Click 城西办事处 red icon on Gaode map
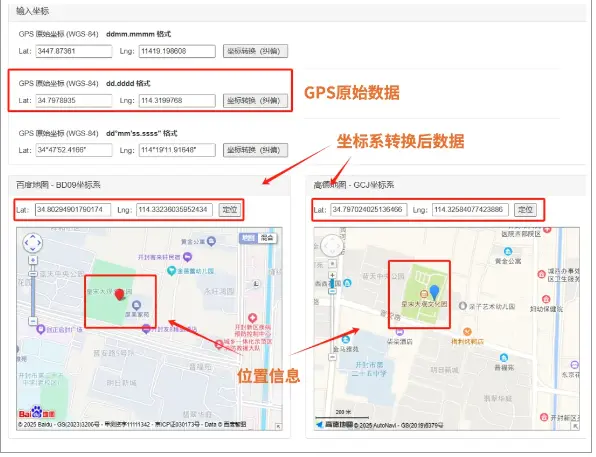 (x=542, y=274)
